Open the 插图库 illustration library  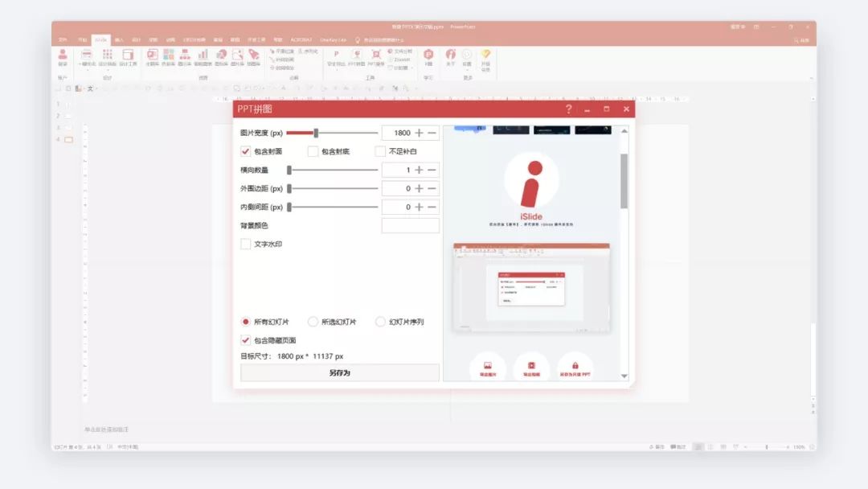pyautogui.click(x=253, y=57)
